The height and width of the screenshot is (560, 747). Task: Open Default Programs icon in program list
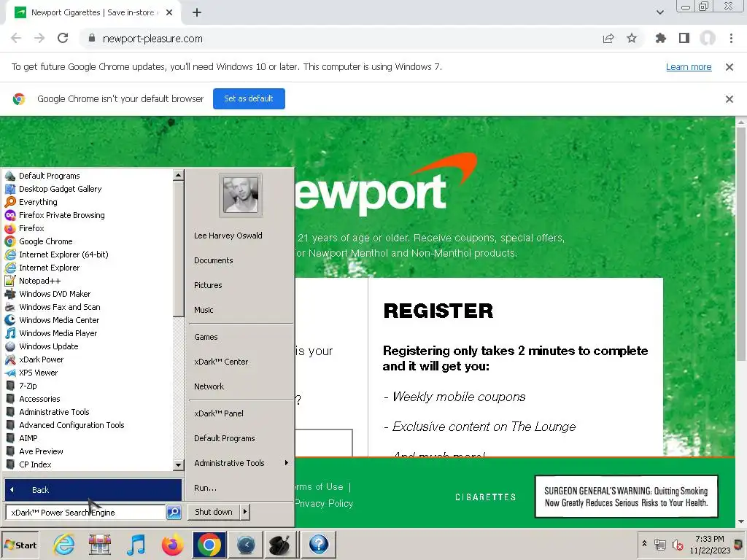point(10,176)
